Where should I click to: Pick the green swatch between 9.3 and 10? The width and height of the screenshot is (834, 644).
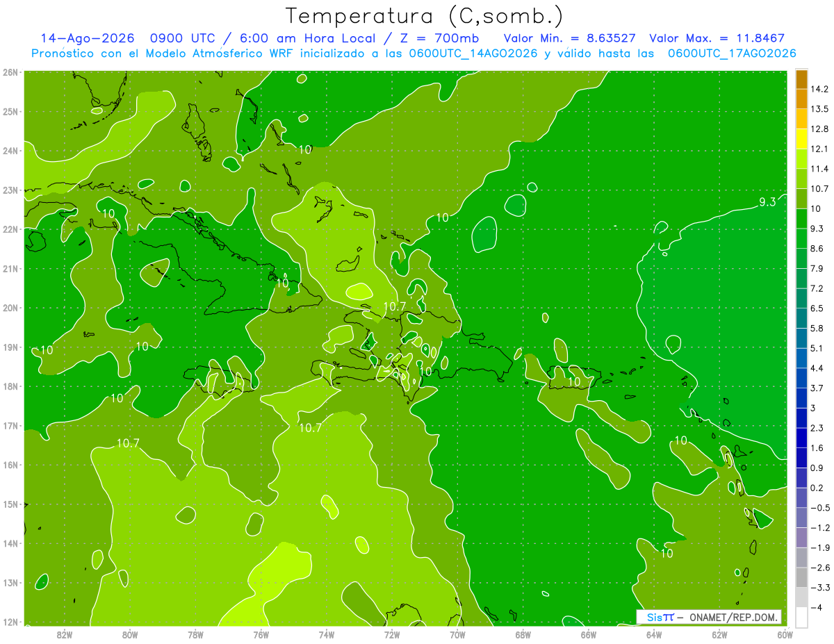pos(801,219)
